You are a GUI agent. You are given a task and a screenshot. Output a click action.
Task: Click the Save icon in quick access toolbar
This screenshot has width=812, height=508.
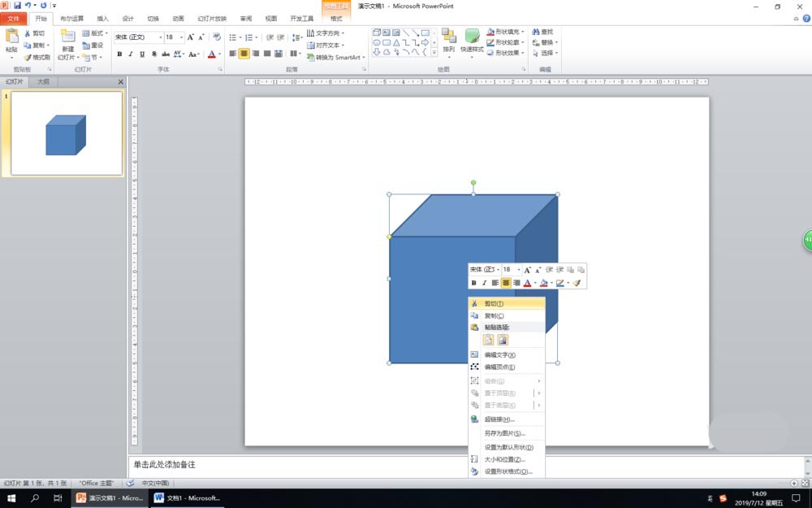(17, 5)
